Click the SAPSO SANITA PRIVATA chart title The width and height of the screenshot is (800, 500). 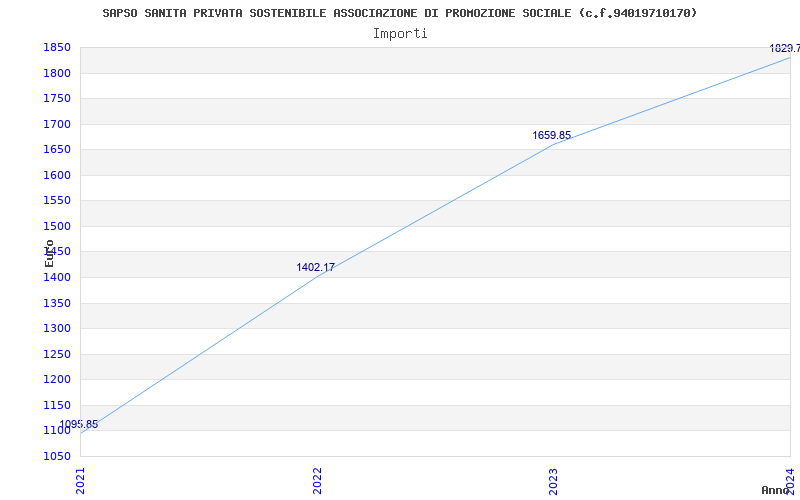[x=399, y=13]
